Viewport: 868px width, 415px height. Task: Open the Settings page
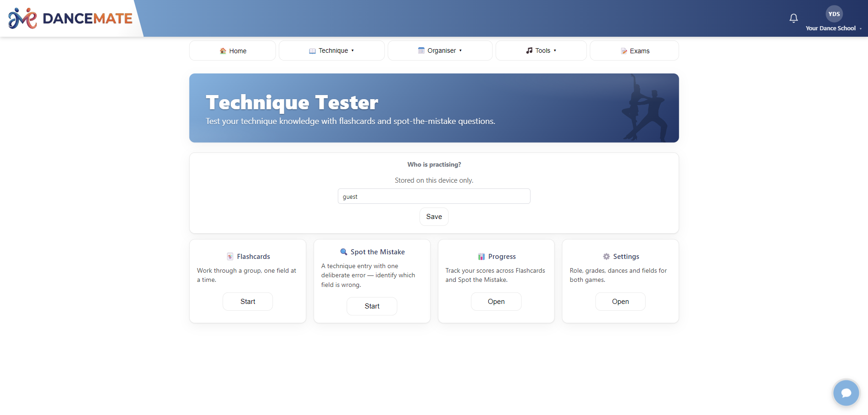coord(620,302)
